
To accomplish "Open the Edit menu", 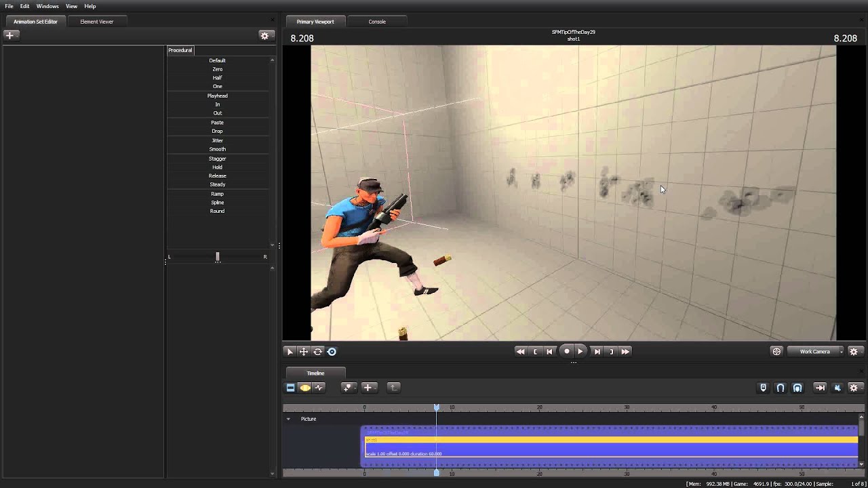I will click(24, 6).
